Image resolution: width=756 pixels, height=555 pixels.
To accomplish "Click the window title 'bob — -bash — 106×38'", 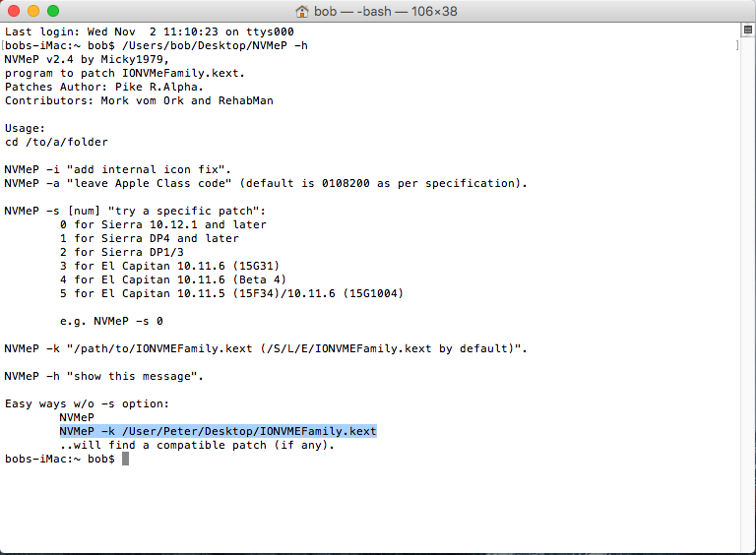I will (x=390, y=11).
